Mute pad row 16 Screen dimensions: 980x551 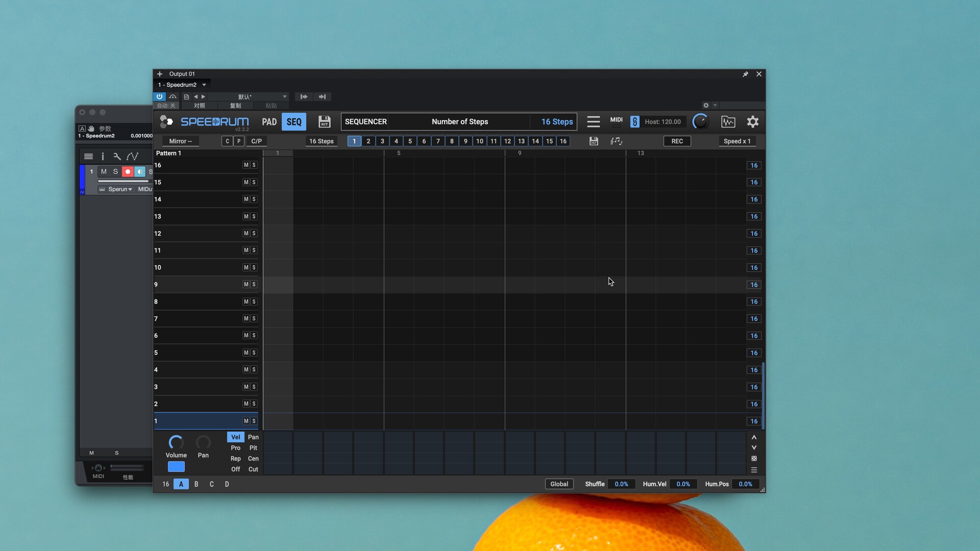246,165
